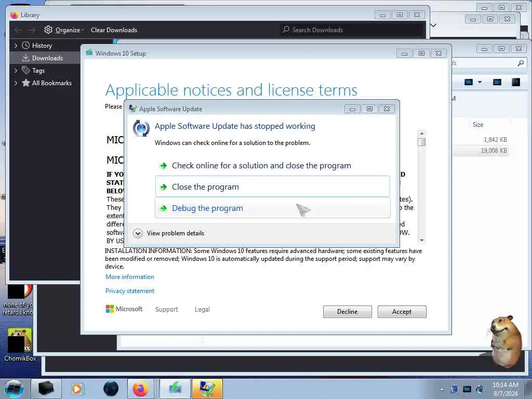Image resolution: width=532 pixels, height=399 pixels.
Task: Click the hamster desktop mascot
Action: pos(505,341)
